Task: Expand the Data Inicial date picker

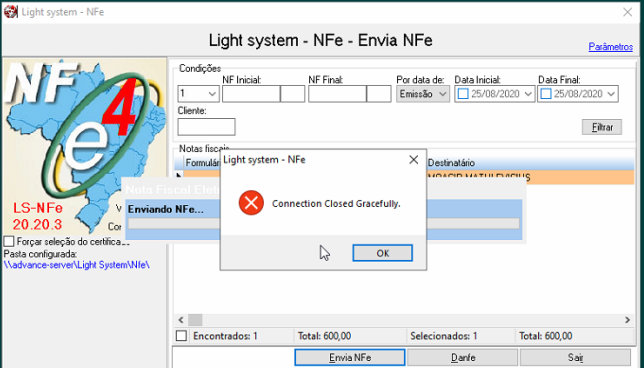Action: [x=528, y=94]
